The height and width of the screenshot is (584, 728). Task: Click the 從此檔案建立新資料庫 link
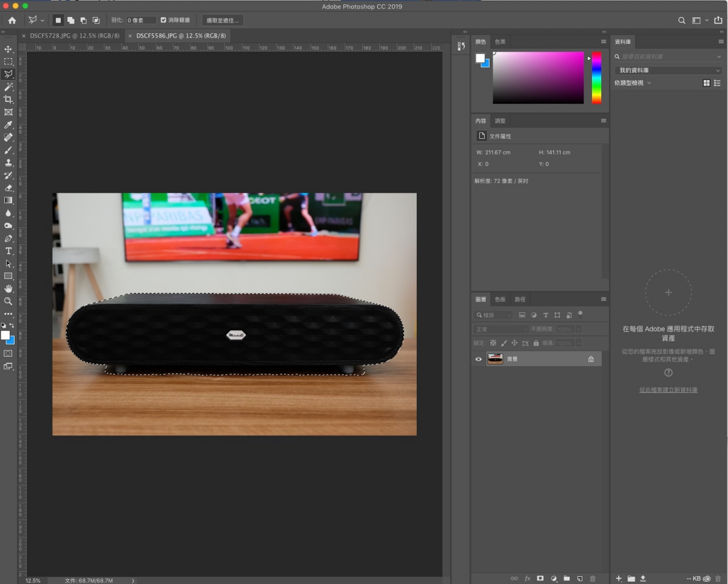pyautogui.click(x=668, y=390)
